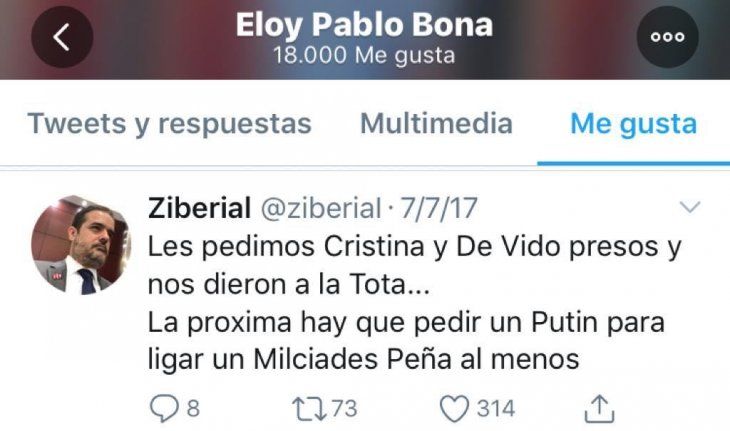Image resolution: width=730 pixels, height=431 pixels.
Task: Visit the @ziberial handle
Action: pyautogui.click(x=321, y=208)
